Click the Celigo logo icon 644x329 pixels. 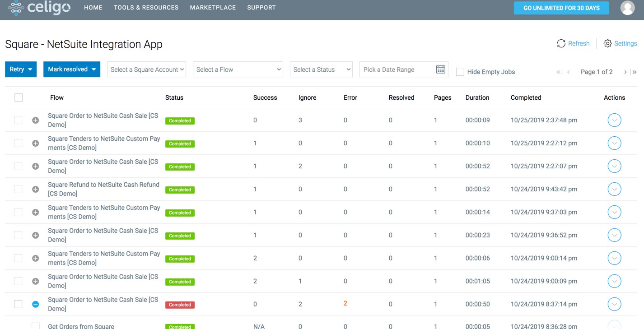(16, 8)
